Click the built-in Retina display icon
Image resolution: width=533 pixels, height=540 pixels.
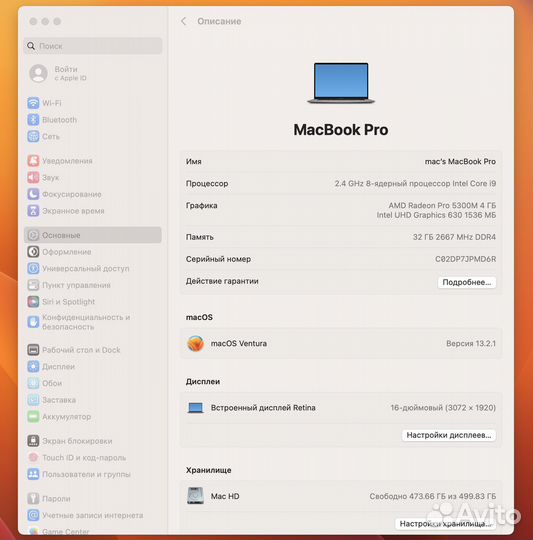[x=195, y=408]
